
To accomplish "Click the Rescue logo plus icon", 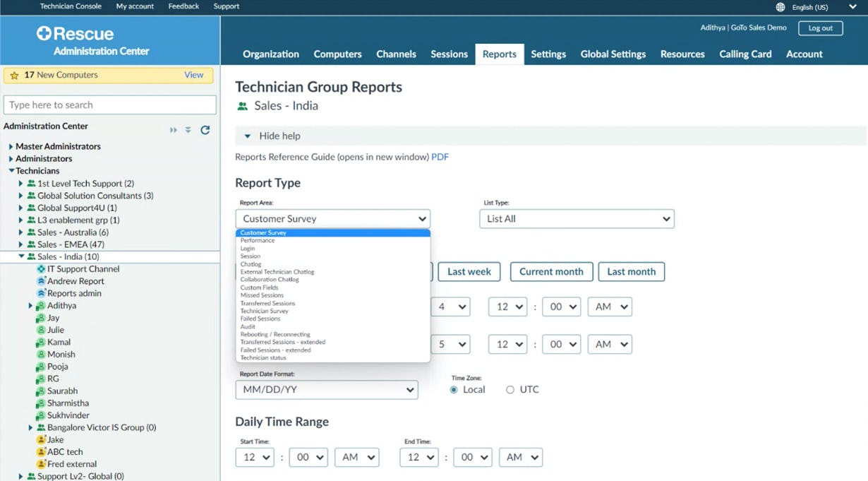I will point(44,33).
